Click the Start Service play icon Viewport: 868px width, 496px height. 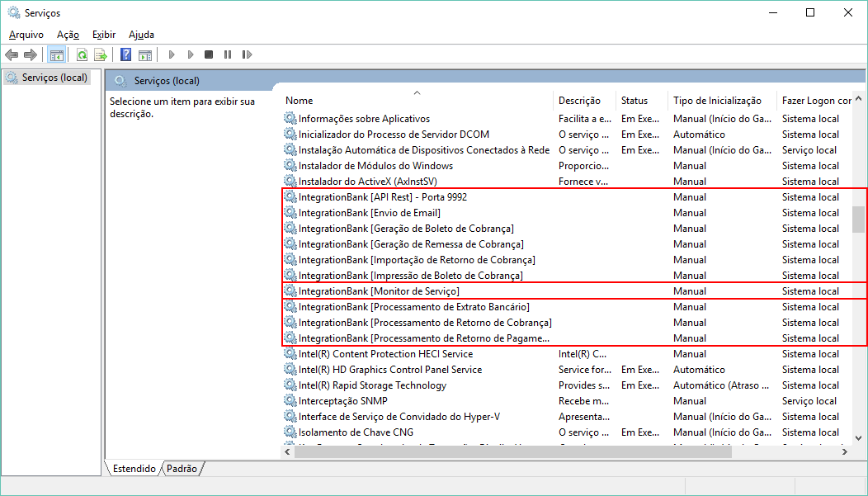pyautogui.click(x=172, y=54)
